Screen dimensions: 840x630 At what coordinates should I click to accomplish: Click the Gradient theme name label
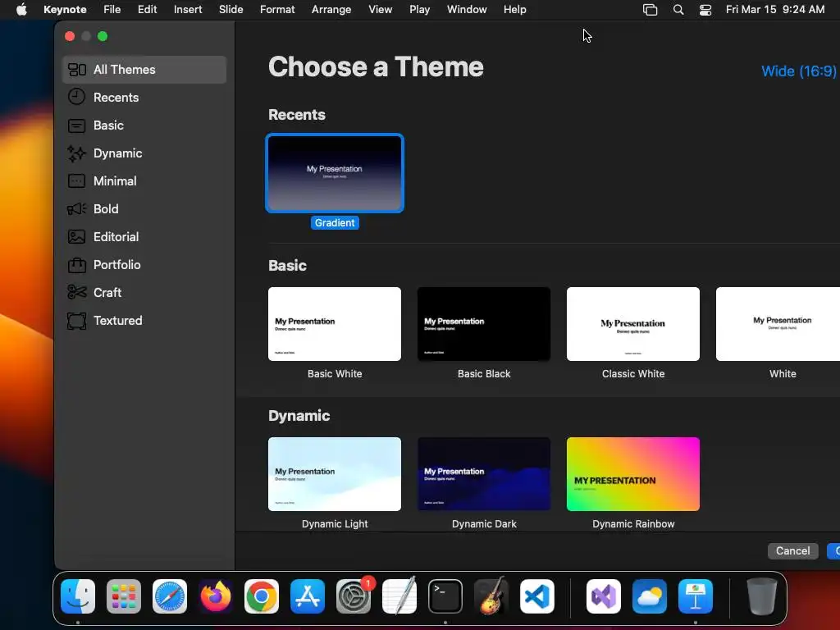[x=335, y=223]
